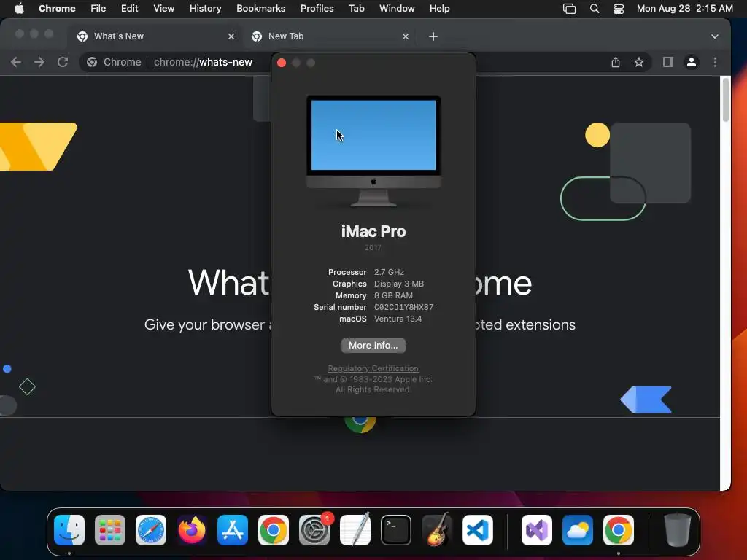
Task: Open Launchpad from the Dock
Action: coord(110,530)
